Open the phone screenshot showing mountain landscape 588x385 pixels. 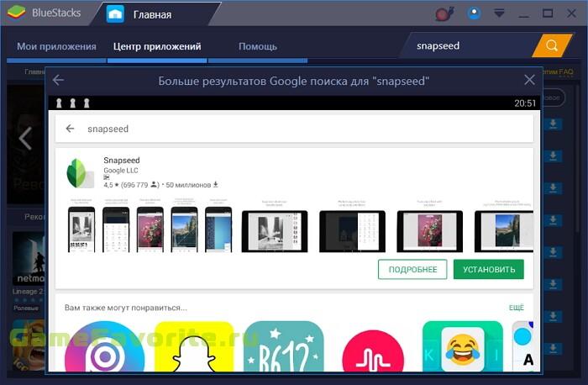[x=184, y=229]
